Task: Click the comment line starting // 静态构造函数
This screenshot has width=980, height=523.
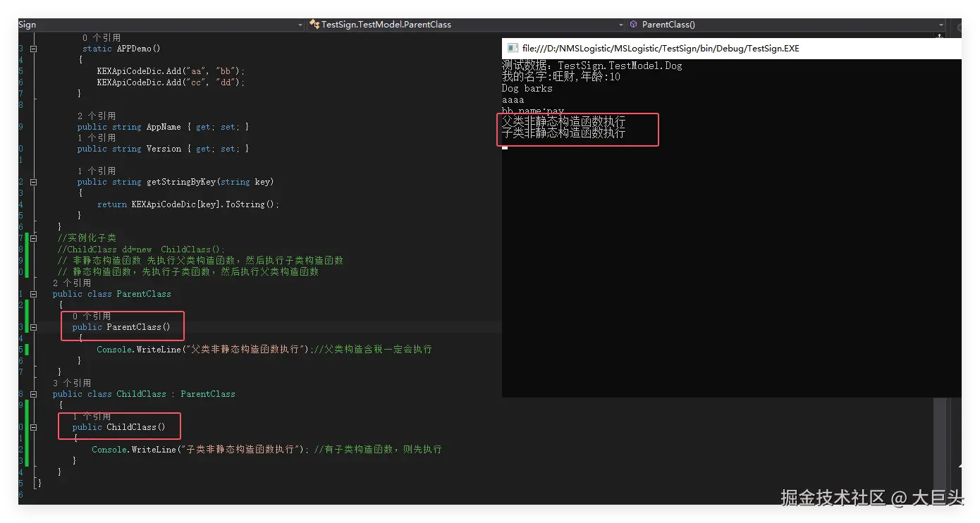Action: 188,271
